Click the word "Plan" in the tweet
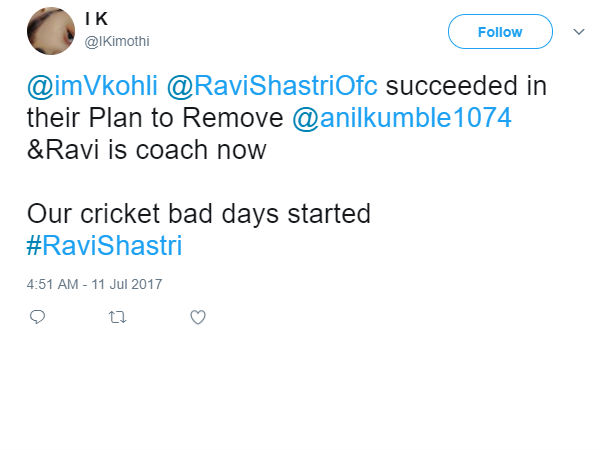Image resolution: width=600 pixels, height=450 pixels. point(128,118)
